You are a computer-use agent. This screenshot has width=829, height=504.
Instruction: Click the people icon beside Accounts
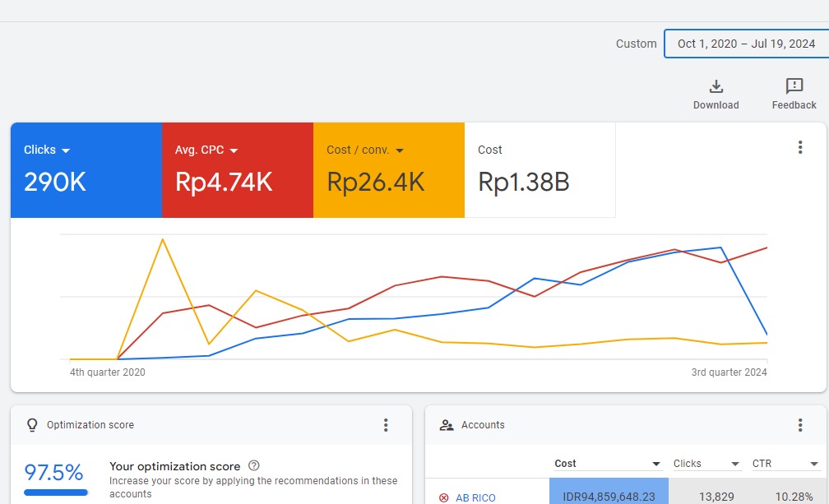pos(447,425)
